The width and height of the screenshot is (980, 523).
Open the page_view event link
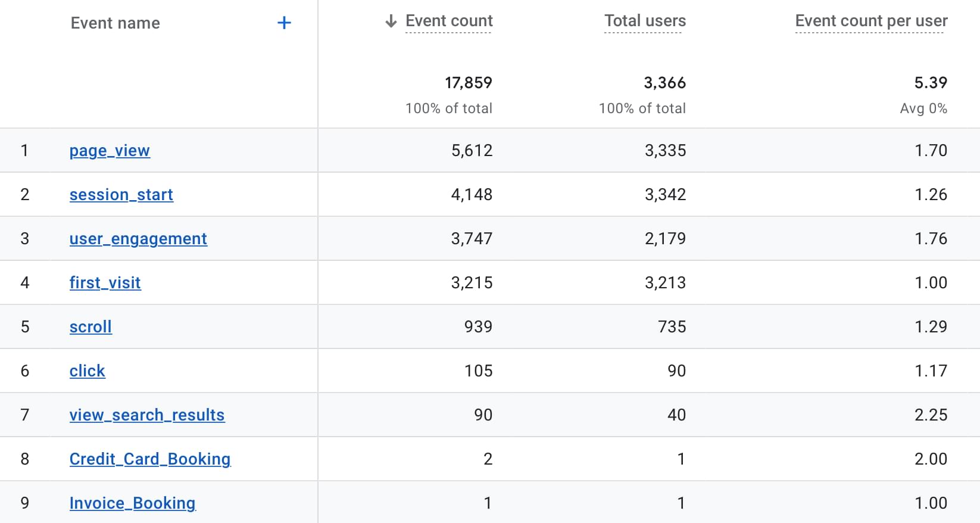pyautogui.click(x=110, y=151)
